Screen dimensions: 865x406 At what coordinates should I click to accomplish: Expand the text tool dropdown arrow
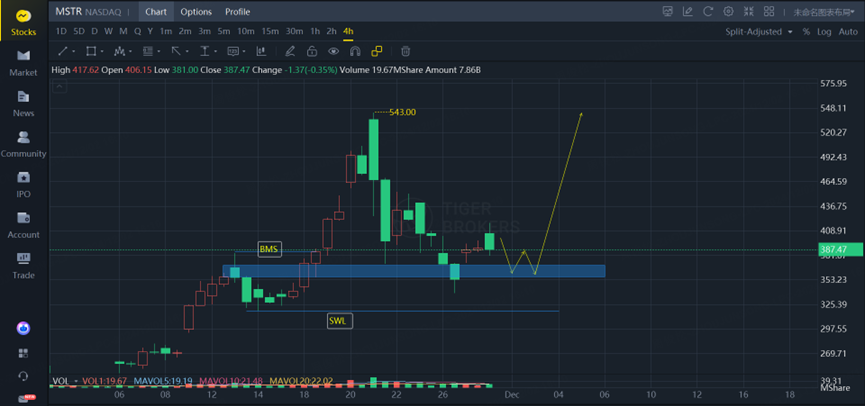click(216, 52)
